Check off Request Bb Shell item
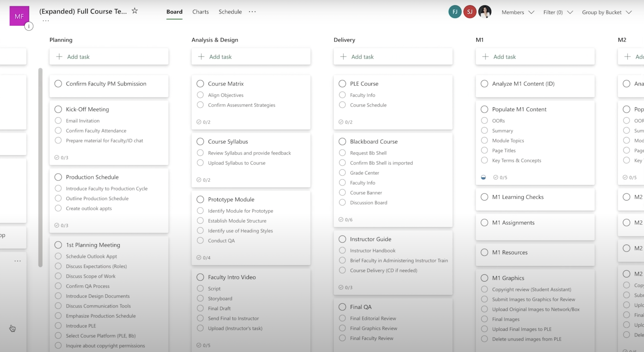 (342, 153)
